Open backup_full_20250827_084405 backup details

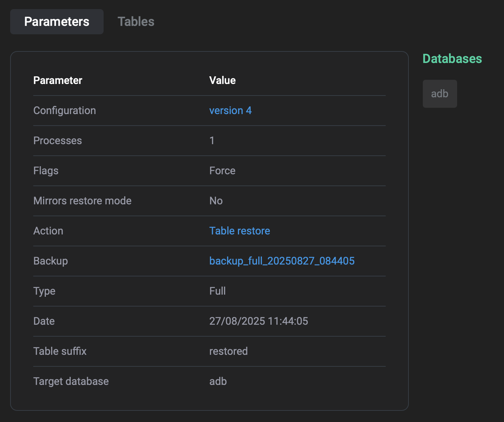[282, 261]
